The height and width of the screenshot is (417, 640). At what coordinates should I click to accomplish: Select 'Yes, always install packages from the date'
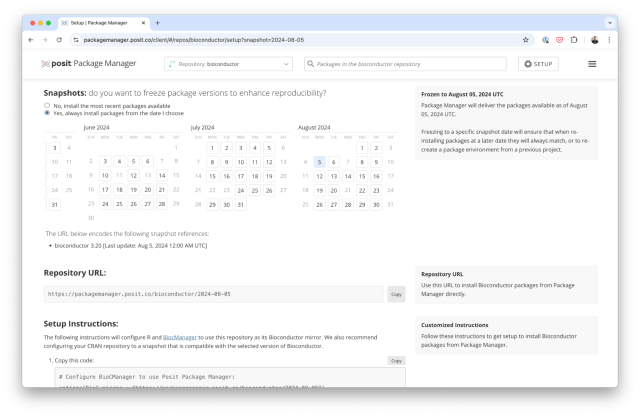(47, 113)
